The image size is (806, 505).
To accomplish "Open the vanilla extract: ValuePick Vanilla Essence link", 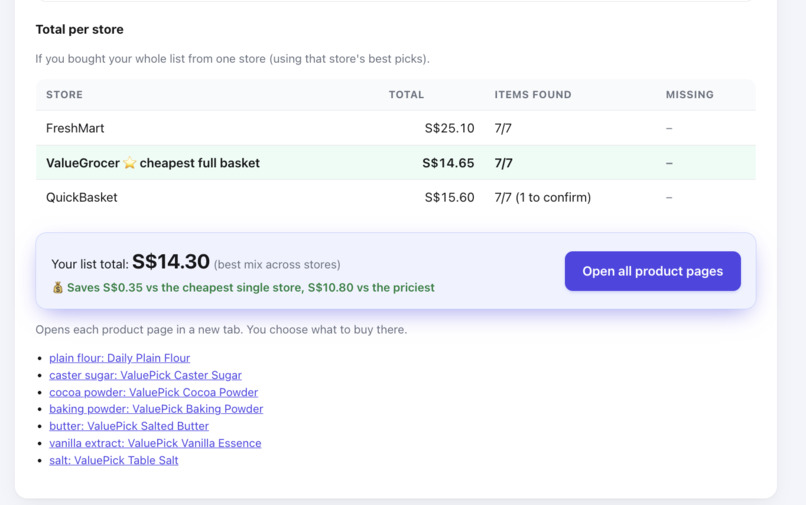I will pos(155,443).
